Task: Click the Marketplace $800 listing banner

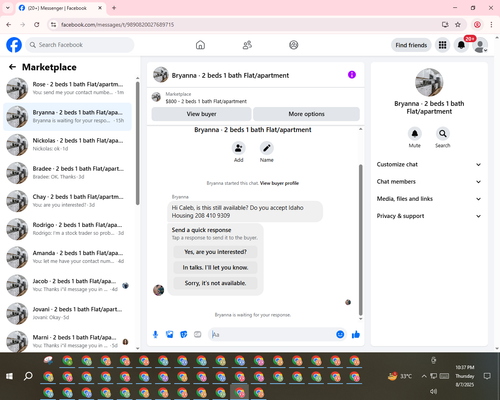Action: point(256,98)
